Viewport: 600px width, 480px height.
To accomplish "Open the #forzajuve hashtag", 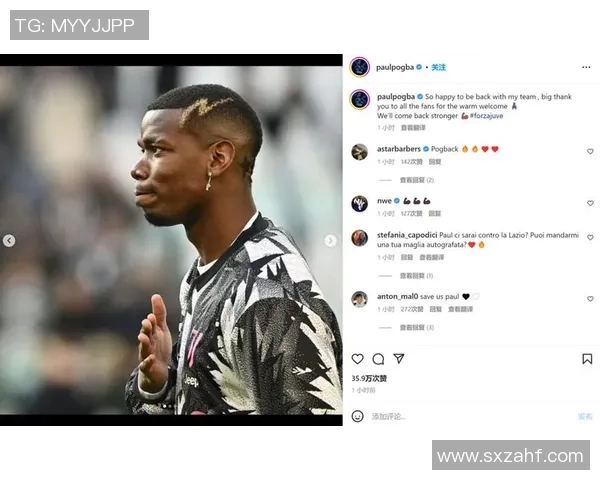I will tap(486, 116).
